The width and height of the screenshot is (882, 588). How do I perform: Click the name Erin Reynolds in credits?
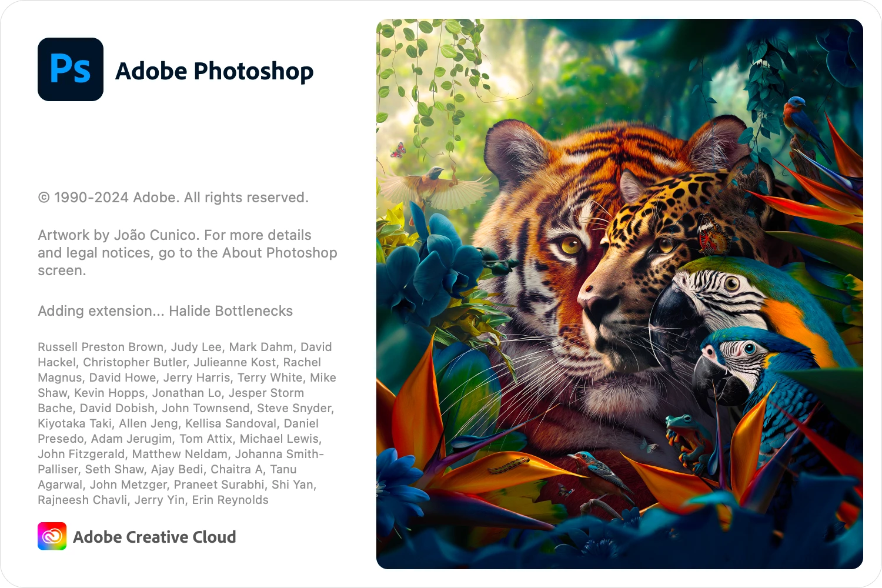(x=230, y=500)
